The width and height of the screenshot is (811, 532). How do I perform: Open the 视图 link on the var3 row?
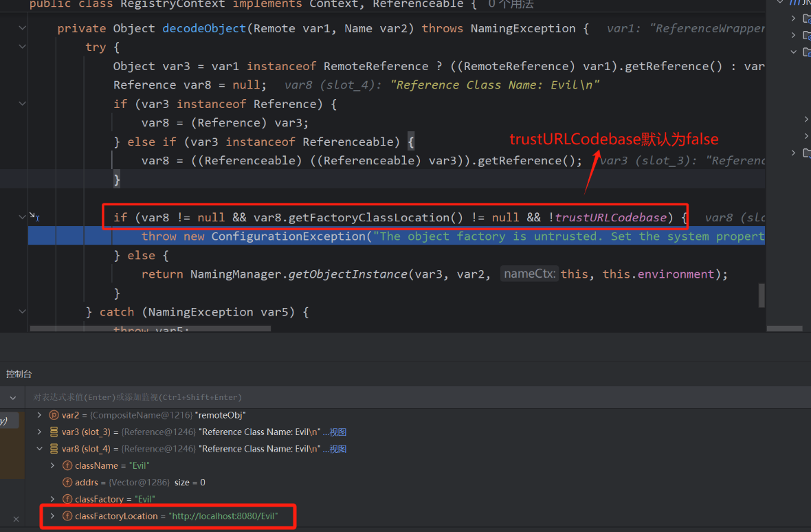coord(337,432)
